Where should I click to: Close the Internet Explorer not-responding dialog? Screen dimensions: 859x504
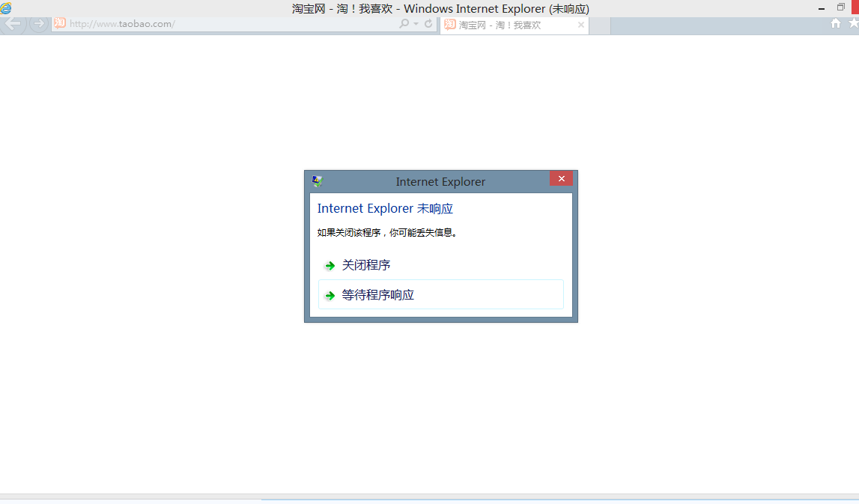coord(561,178)
